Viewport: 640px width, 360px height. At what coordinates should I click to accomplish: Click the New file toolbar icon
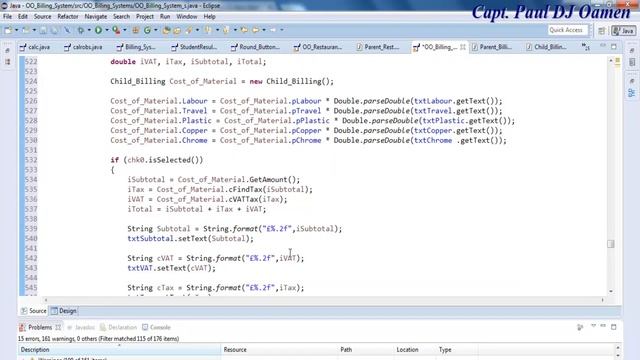[8, 30]
